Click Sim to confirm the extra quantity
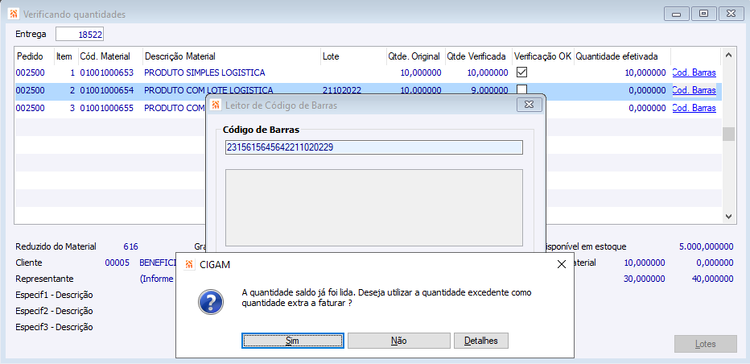 click(292, 341)
